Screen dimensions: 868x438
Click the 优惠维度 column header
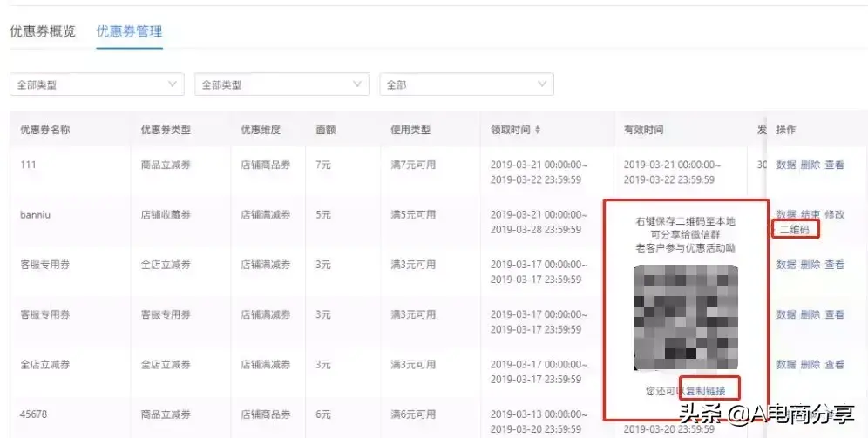tap(261, 130)
